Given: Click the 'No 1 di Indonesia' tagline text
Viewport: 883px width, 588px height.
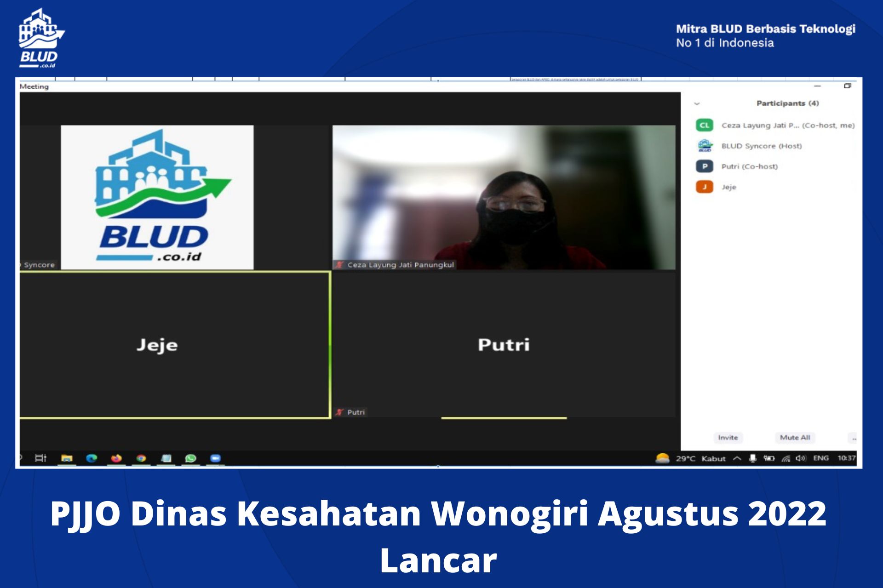Looking at the screenshot, I should (x=725, y=43).
